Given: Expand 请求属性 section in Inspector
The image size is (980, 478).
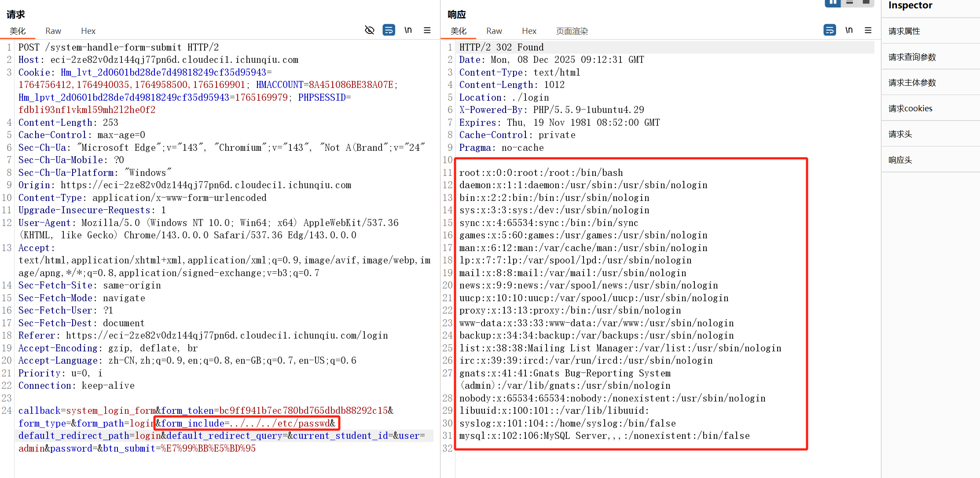Looking at the screenshot, I should 904,31.
